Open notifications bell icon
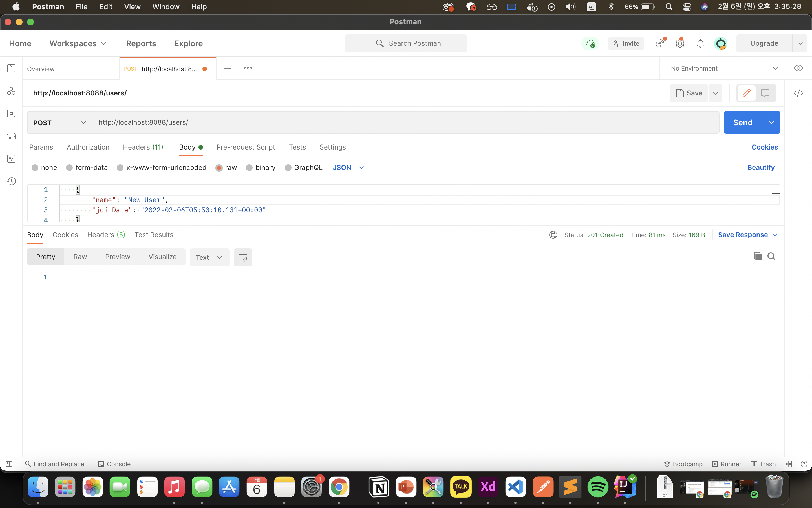Viewport: 812px width, 508px height. (x=700, y=44)
